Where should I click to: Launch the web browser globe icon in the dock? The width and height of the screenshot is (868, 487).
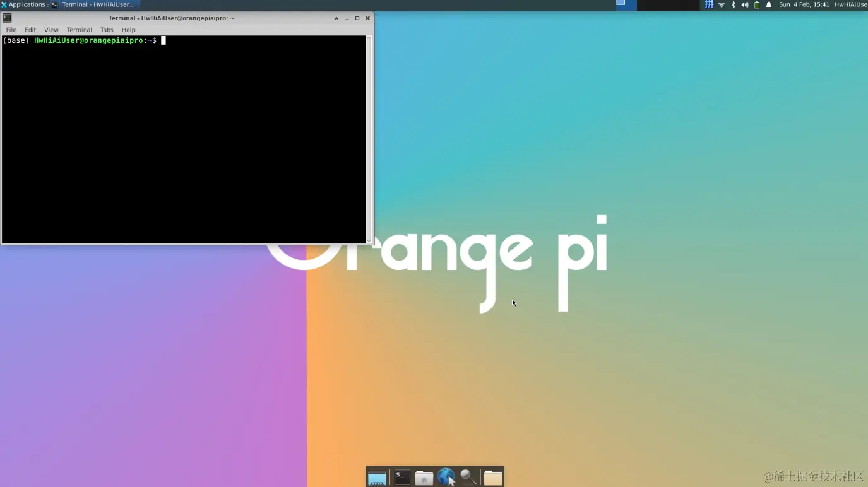tap(446, 477)
